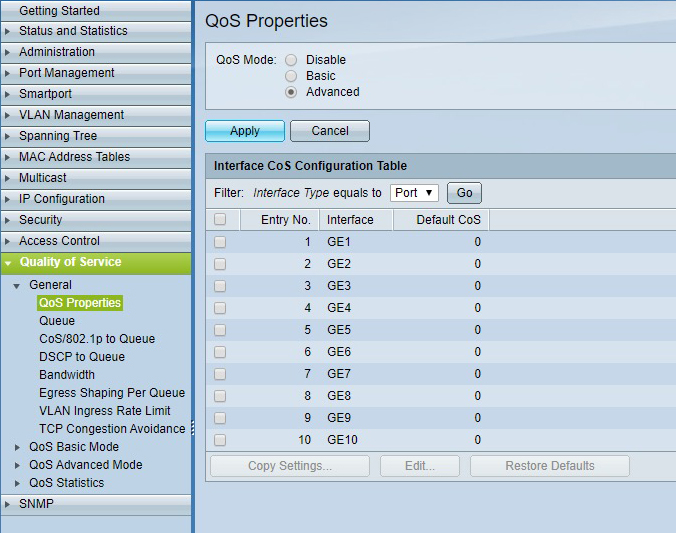The image size is (676, 533).
Task: Expand QoS Basic Mode arrow
Action: click(x=17, y=447)
